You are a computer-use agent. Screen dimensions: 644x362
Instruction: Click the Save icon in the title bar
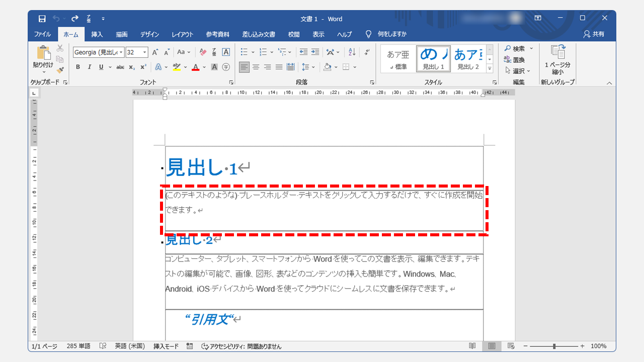click(x=42, y=19)
